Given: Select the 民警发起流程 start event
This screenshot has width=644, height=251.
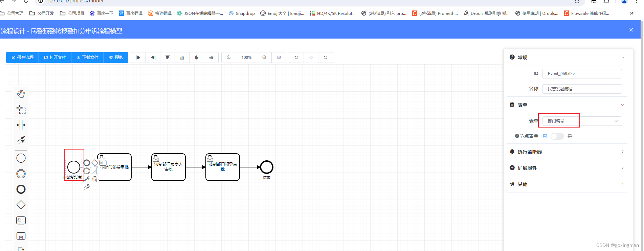Looking at the screenshot, I should pos(74,167).
